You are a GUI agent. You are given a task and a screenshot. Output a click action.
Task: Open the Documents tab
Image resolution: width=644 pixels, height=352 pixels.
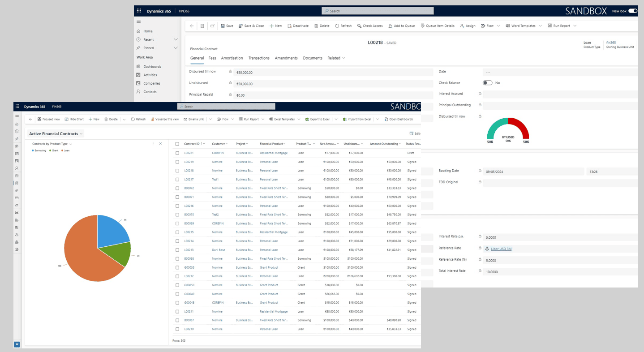click(313, 58)
